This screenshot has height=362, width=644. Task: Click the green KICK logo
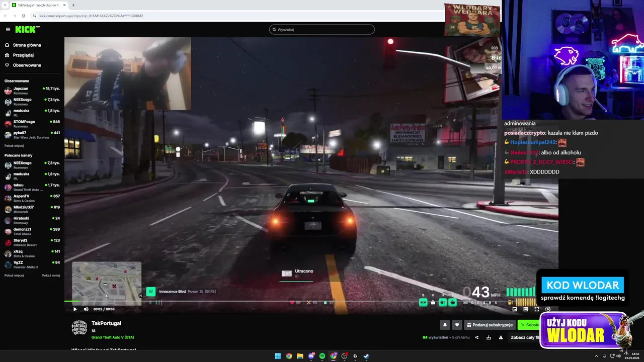[26, 29]
